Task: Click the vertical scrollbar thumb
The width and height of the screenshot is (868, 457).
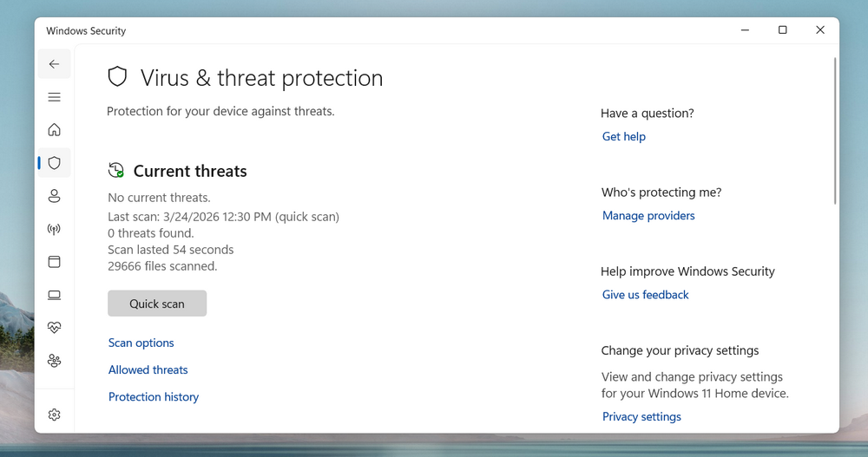Action: coord(835,130)
